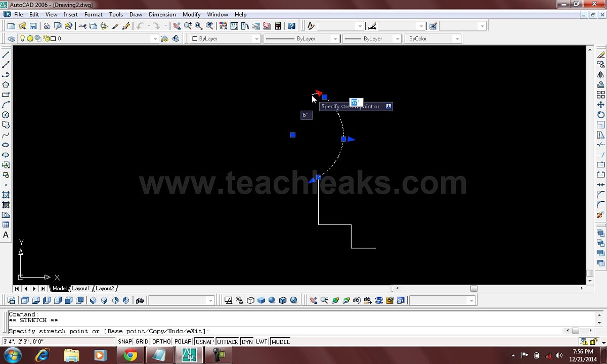Toggle ORTHO mode in status bar
Screen dimensions: 607x364
click(161, 342)
